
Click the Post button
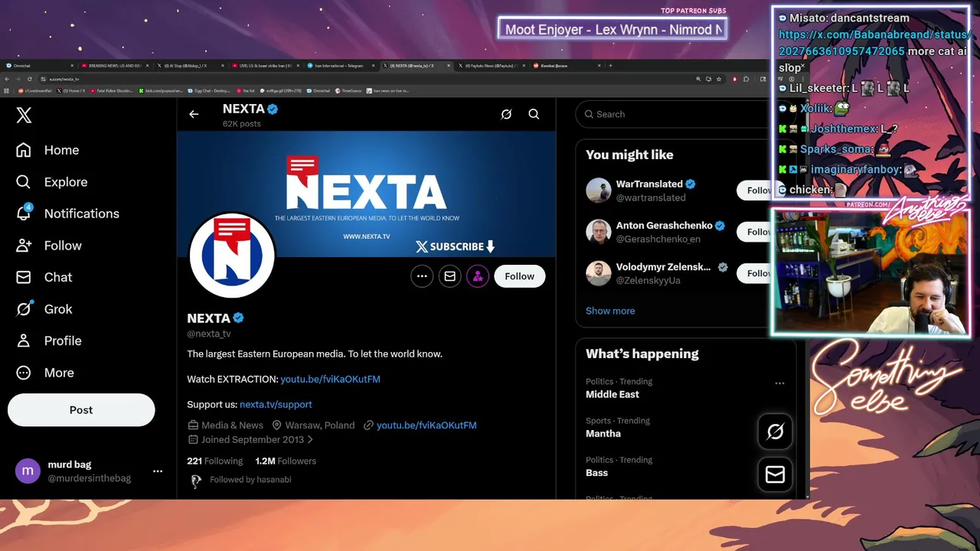pyautogui.click(x=81, y=410)
